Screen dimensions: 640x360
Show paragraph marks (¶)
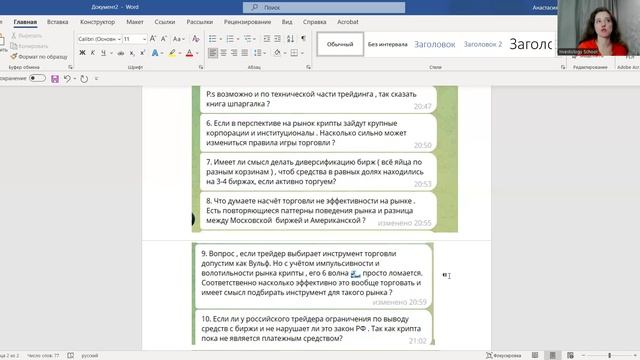point(303,38)
